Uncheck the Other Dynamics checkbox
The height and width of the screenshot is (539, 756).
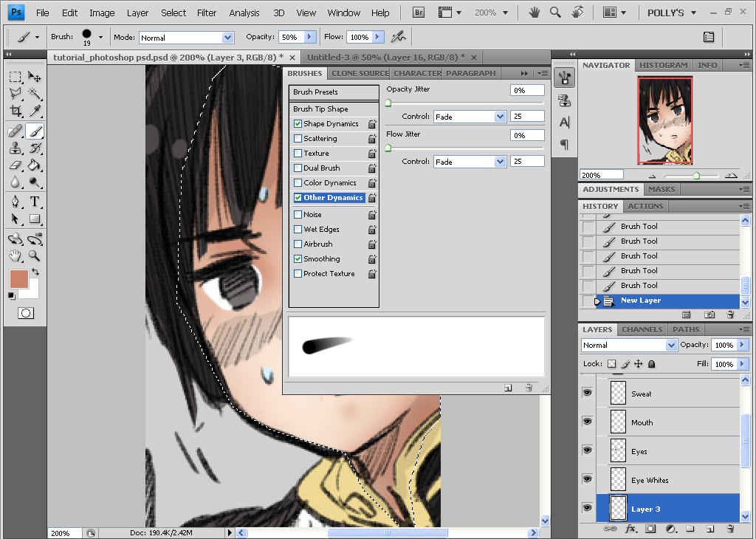[298, 198]
